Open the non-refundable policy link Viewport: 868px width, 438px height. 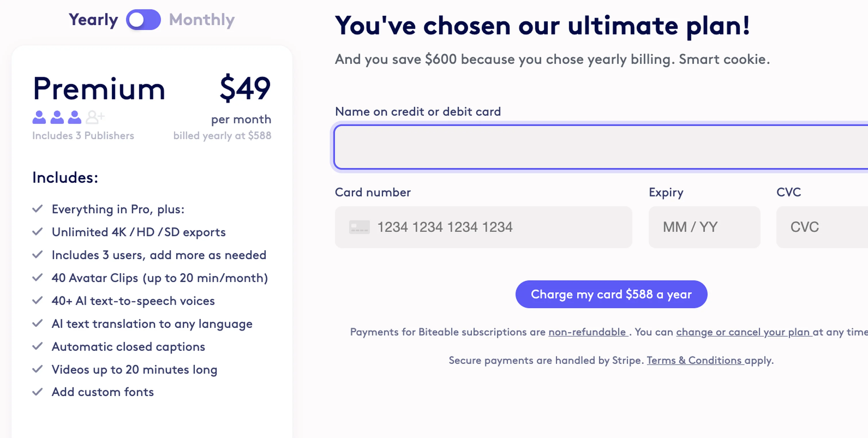tap(587, 332)
